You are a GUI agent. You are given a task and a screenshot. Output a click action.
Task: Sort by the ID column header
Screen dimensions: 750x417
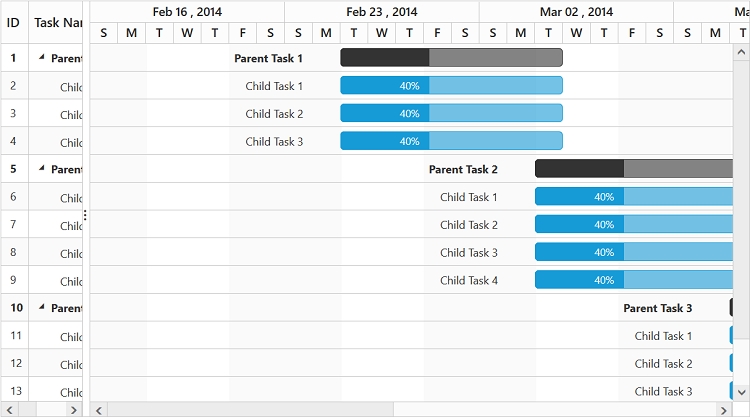pos(14,22)
